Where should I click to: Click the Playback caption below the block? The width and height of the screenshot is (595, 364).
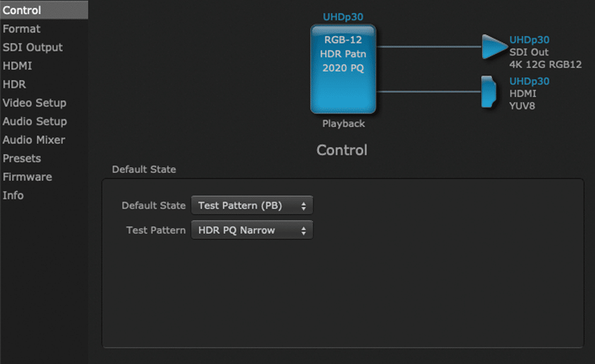click(x=343, y=124)
